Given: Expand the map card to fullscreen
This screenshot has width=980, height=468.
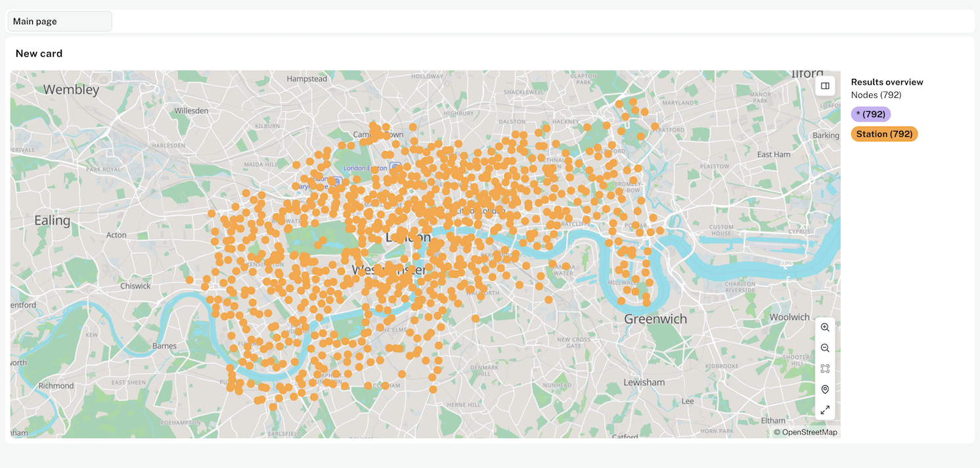Looking at the screenshot, I should tap(825, 410).
